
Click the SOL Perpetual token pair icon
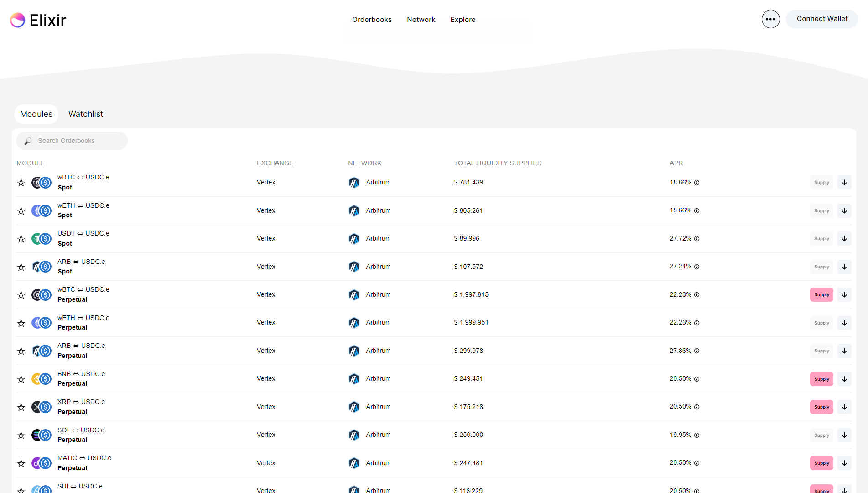click(42, 435)
